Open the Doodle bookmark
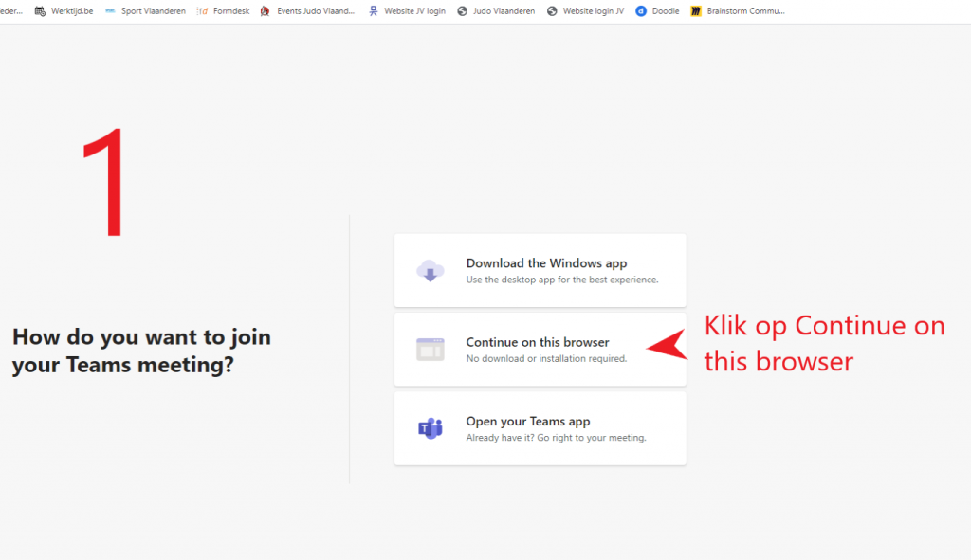Screen dimensions: 971x560 [x=658, y=11]
